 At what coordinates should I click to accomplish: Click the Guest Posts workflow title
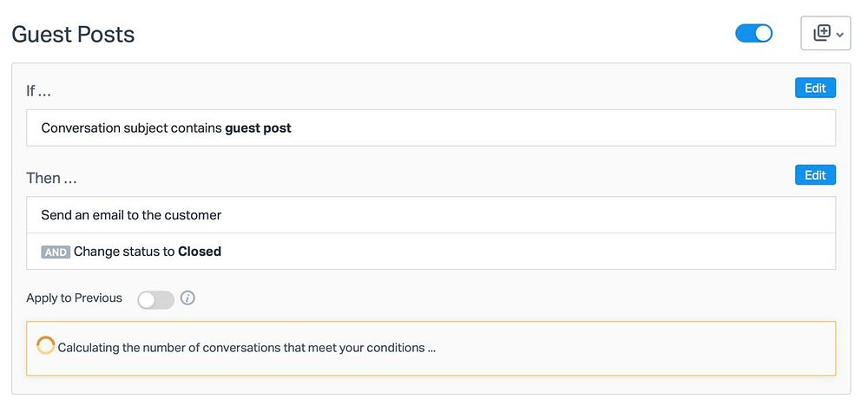click(73, 35)
